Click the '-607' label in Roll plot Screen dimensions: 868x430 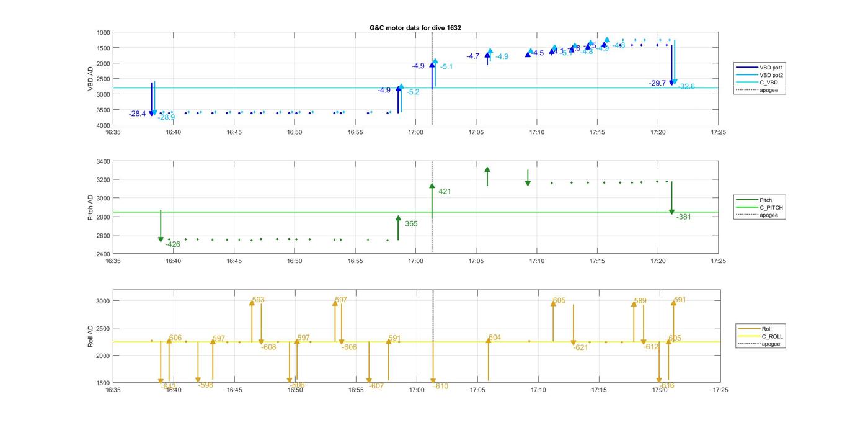(376, 386)
